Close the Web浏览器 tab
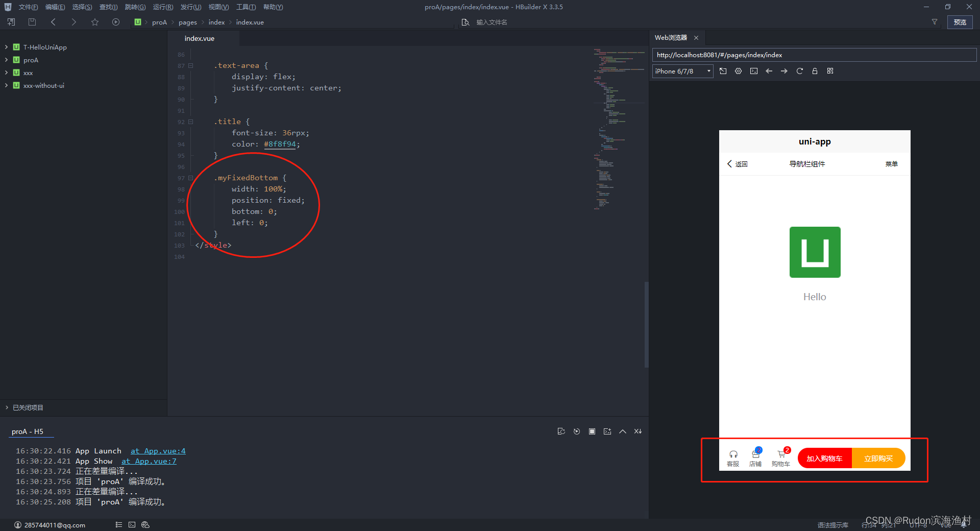The image size is (980, 531). 696,38
